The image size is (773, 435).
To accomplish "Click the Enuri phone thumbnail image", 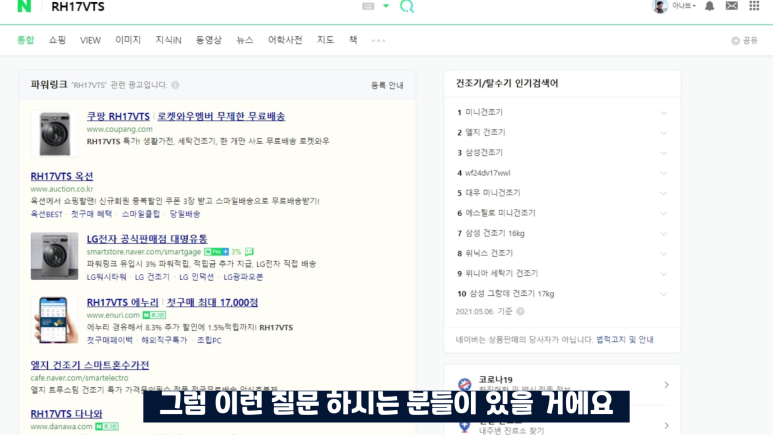I will 54,320.
